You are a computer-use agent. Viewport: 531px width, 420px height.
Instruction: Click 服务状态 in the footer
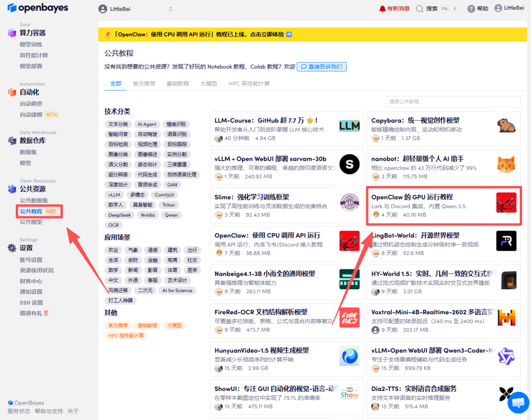pos(19,411)
